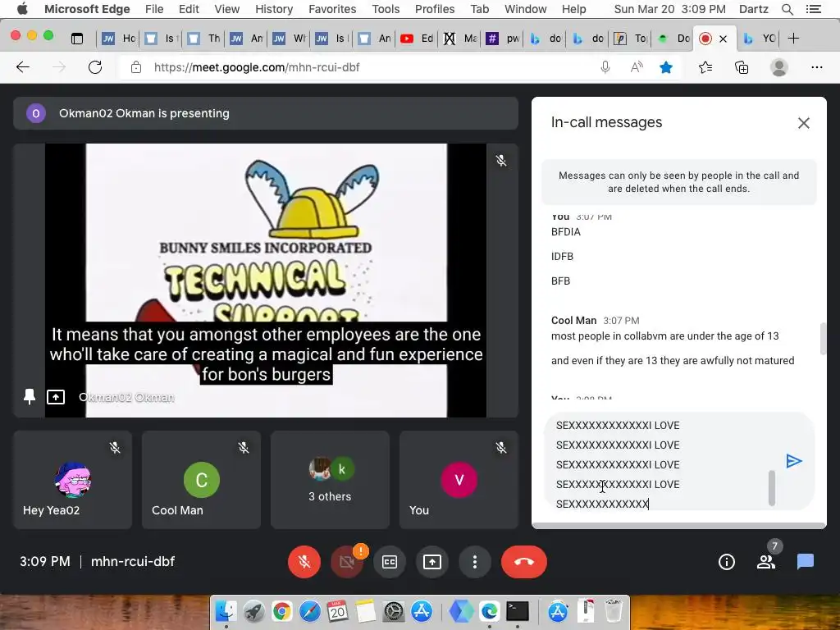Unpin the presentation with pin icon

(30, 397)
